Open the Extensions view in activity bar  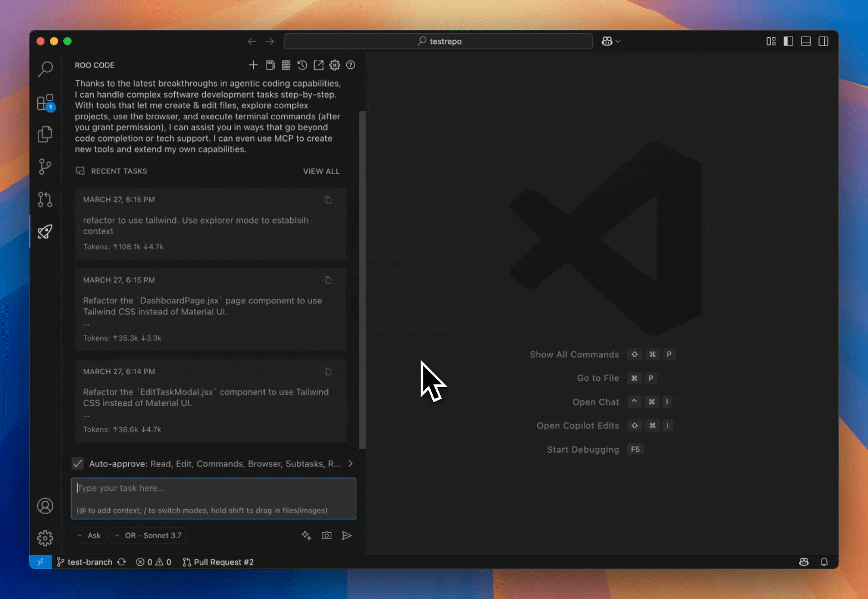(x=45, y=103)
